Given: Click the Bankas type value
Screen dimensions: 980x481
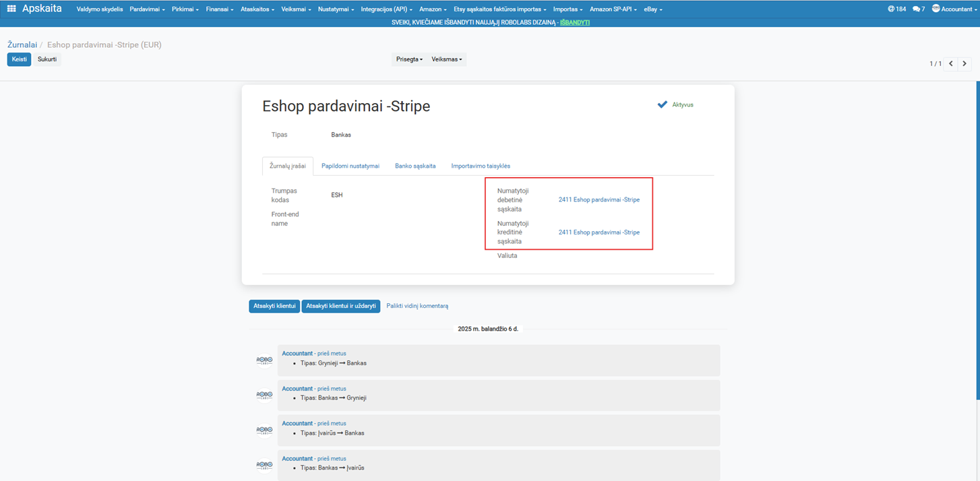Looking at the screenshot, I should tap(341, 135).
